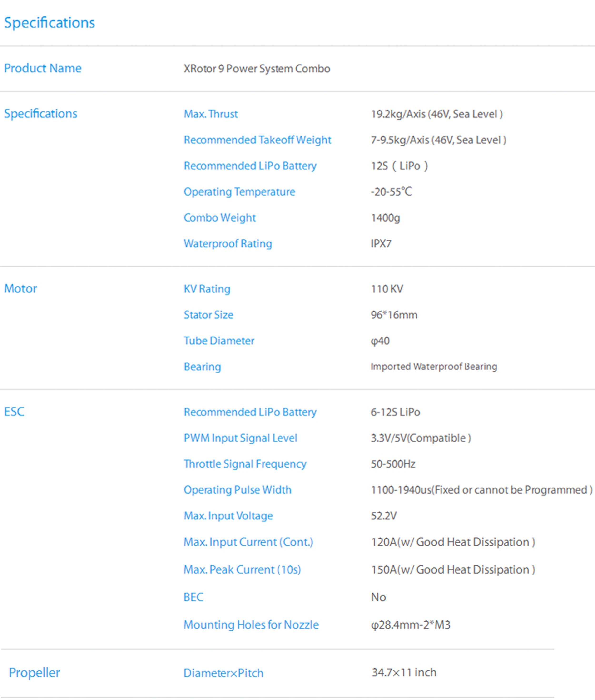Click the Tube Diameter label
This screenshot has width=595, height=700.
tap(219, 341)
